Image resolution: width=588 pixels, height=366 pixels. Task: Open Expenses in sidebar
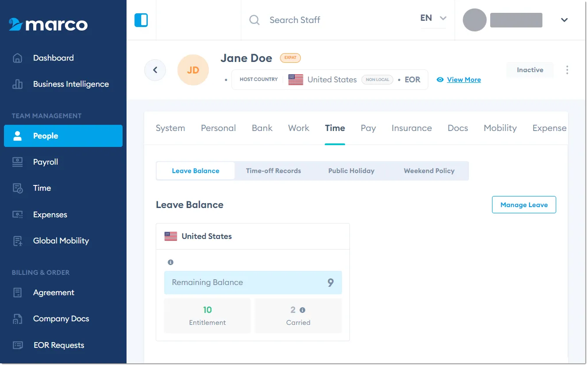(50, 215)
